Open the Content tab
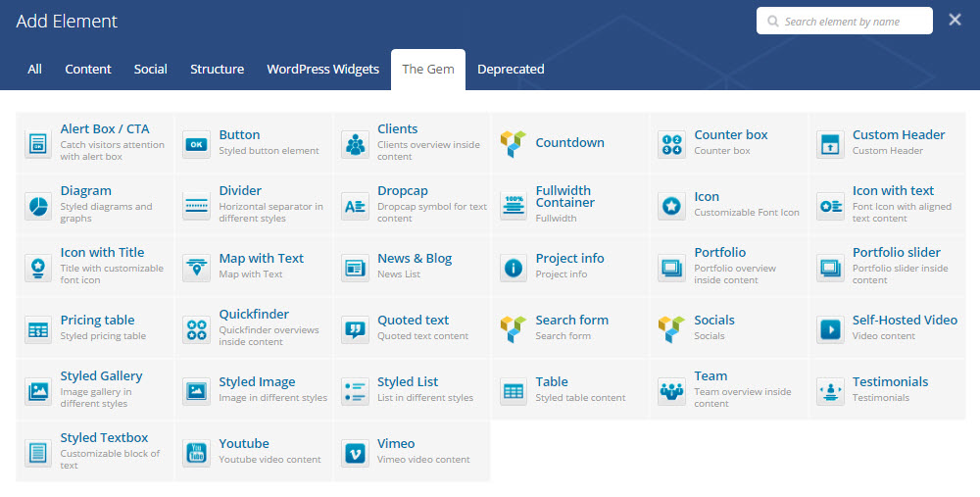The image size is (980, 497). pyautogui.click(x=88, y=70)
